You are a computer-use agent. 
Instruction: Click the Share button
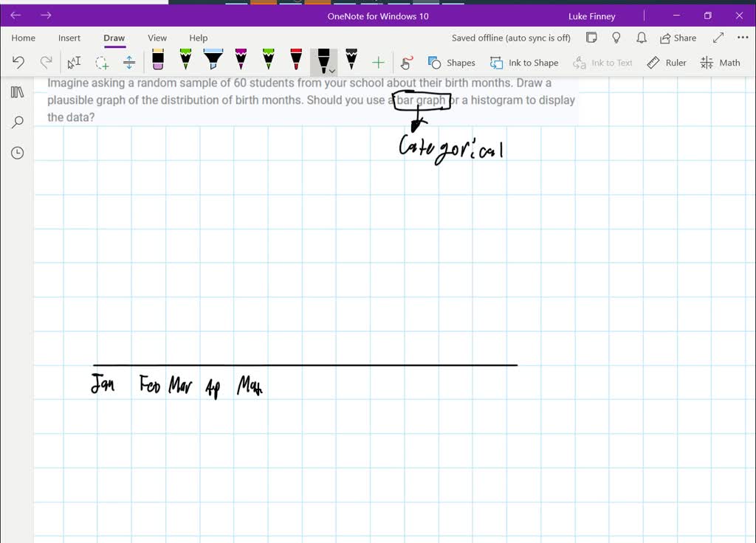click(x=678, y=38)
